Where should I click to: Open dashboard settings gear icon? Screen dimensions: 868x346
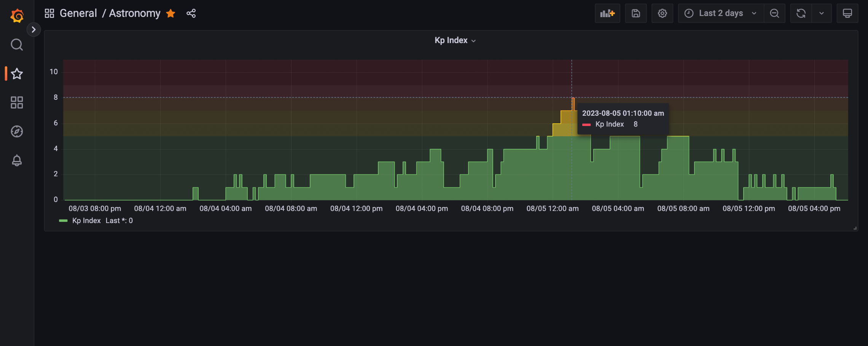coord(662,13)
